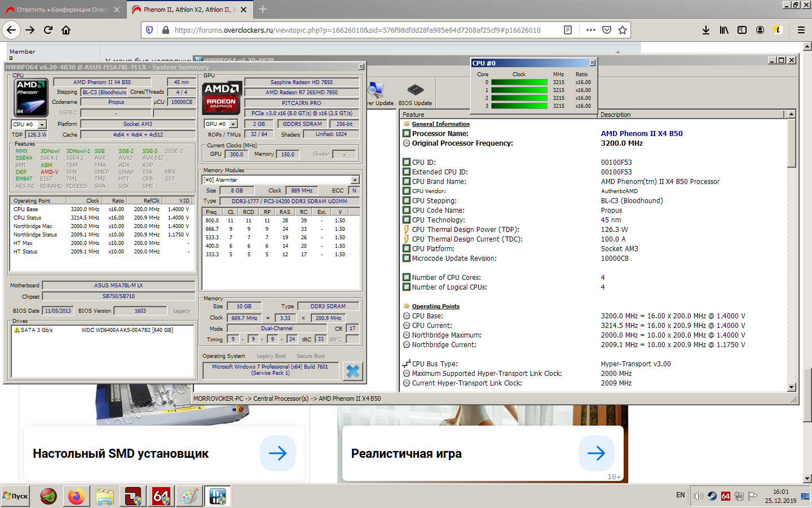Open Windows Explorer folder on taskbar
812x508 pixels.
point(105,496)
